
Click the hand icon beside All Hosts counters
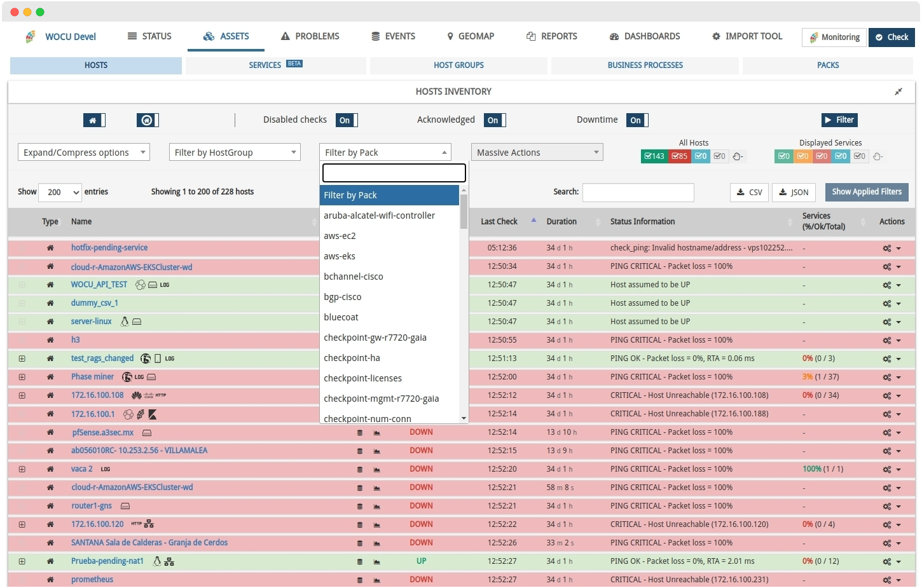coord(738,156)
